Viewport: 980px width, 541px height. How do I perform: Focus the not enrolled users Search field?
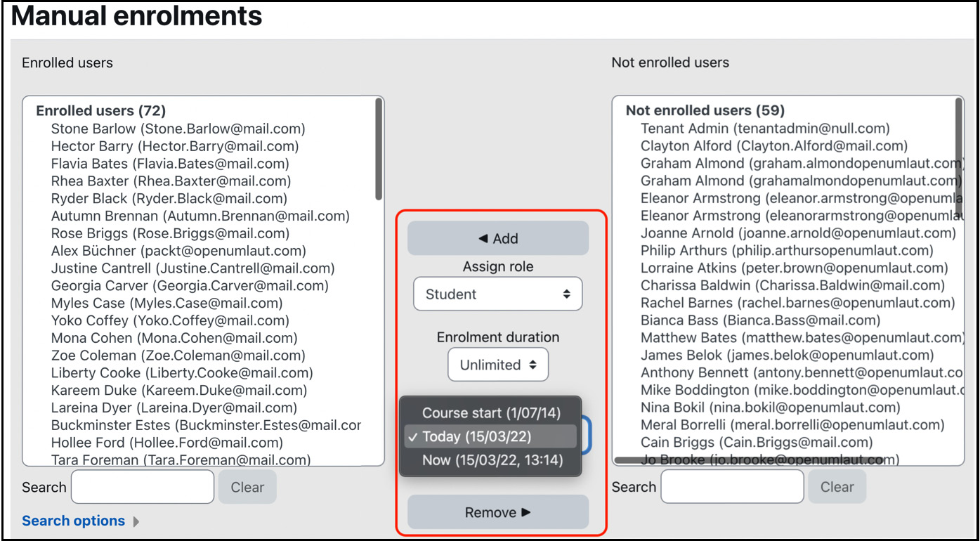click(x=733, y=487)
